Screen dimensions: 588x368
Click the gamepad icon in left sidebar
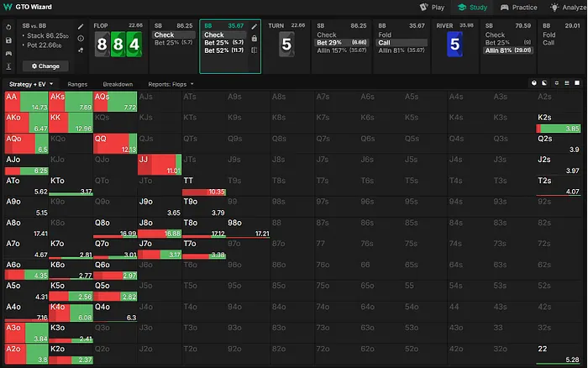[8, 52]
